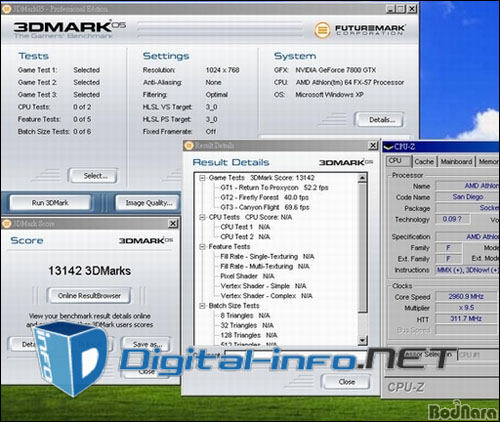Select the 128 Triangles row
This screenshot has width=500, height=422.
(249, 335)
